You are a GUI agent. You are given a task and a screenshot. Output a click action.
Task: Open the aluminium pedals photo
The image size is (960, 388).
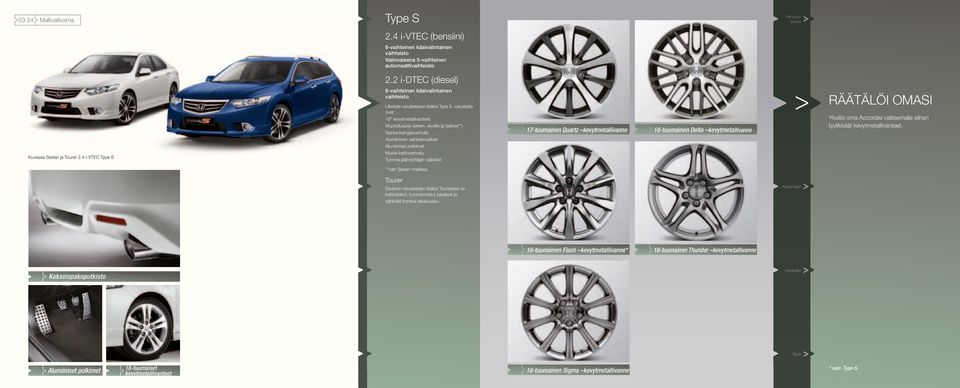[x=66, y=323]
